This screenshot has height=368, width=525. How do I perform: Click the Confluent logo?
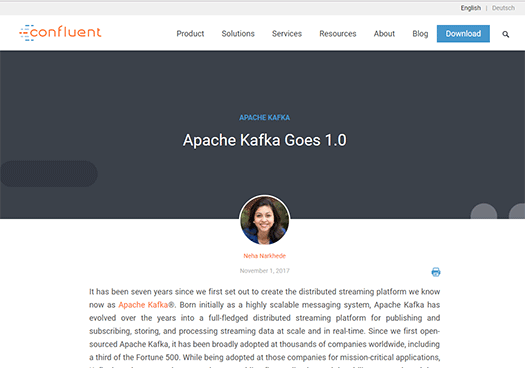[x=60, y=33]
